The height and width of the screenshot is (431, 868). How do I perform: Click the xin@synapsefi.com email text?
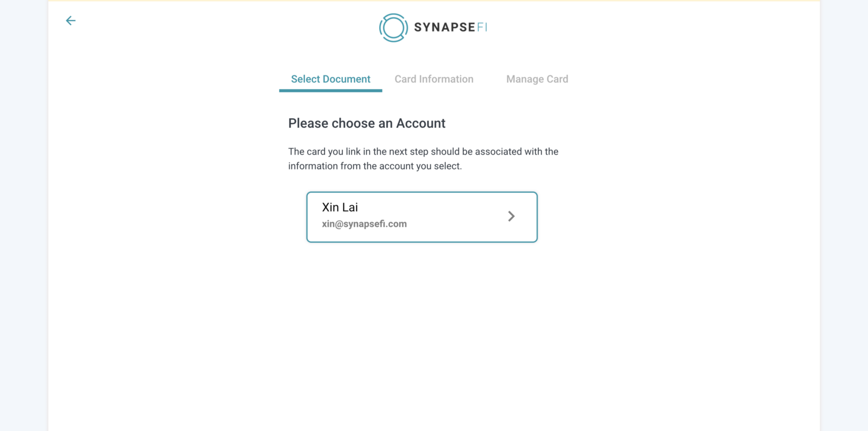click(364, 224)
